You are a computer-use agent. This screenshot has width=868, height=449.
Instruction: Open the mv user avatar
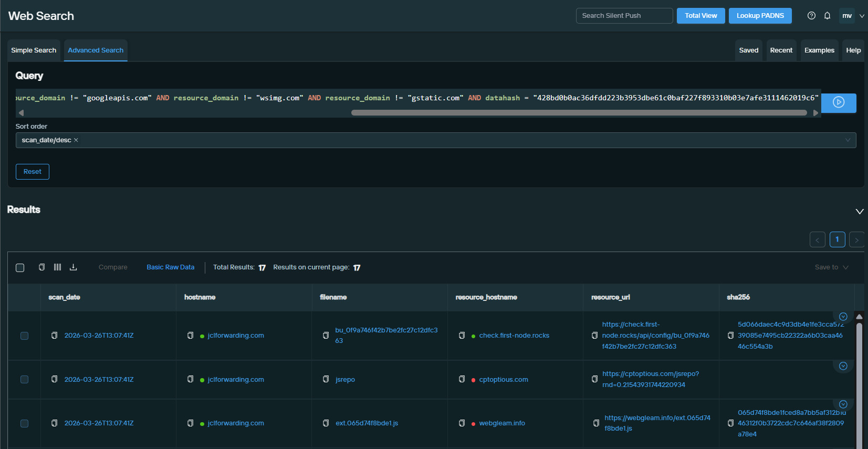tap(847, 16)
